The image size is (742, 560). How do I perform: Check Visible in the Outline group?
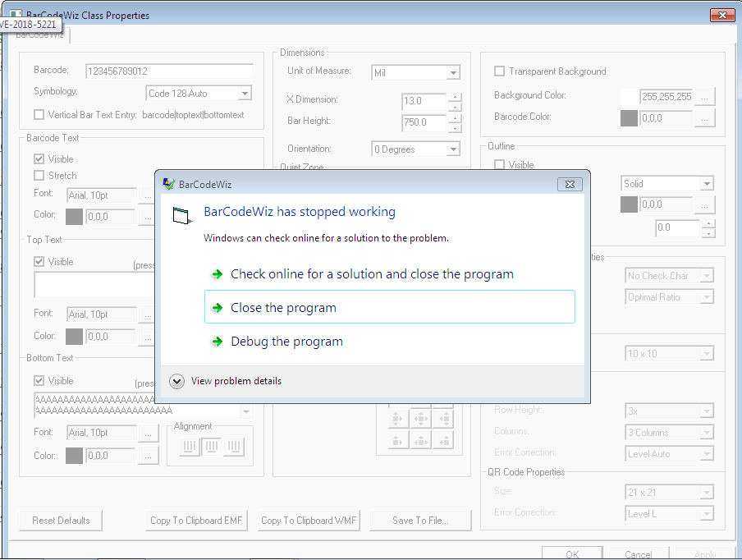499,165
